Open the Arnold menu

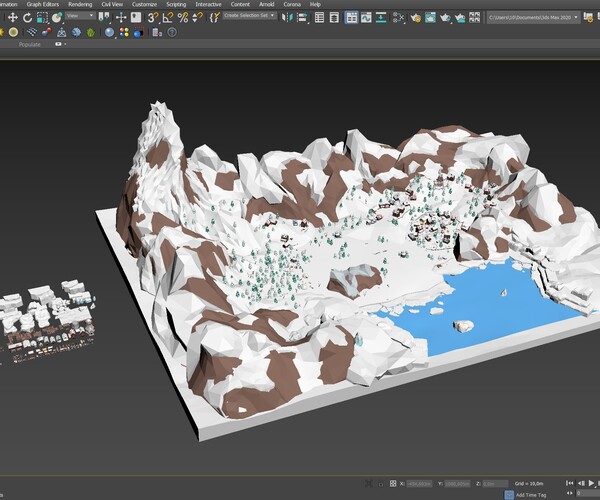266,5
